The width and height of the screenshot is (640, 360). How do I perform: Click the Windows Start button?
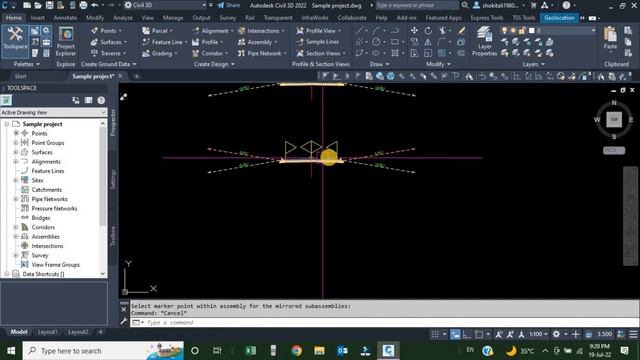[11, 351]
